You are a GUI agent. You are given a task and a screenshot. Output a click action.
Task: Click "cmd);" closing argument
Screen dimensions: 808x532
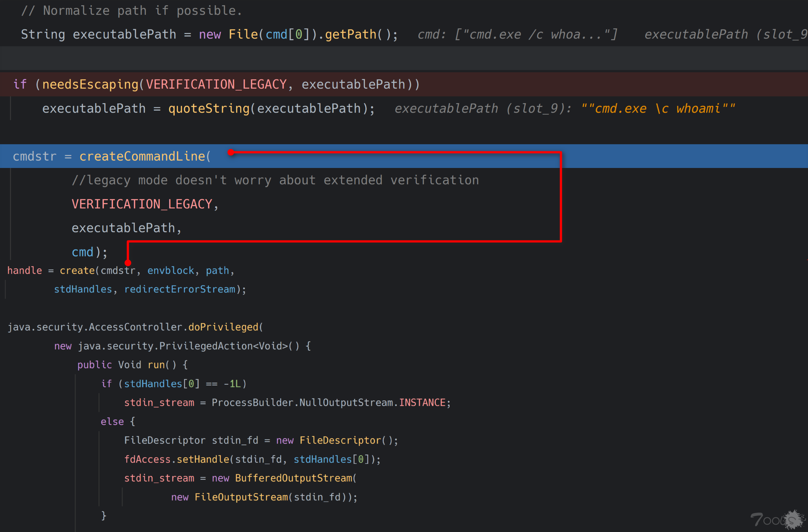[x=90, y=252]
